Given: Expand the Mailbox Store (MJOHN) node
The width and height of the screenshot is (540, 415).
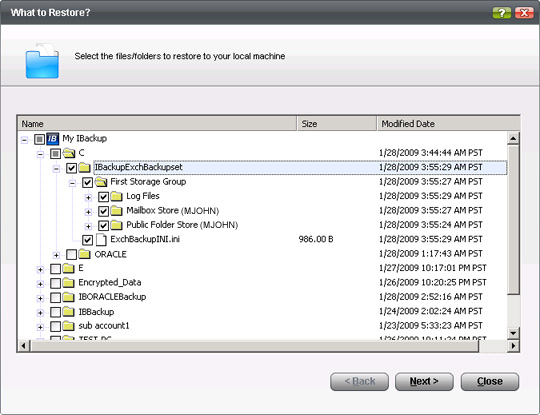Looking at the screenshot, I should click(x=88, y=212).
